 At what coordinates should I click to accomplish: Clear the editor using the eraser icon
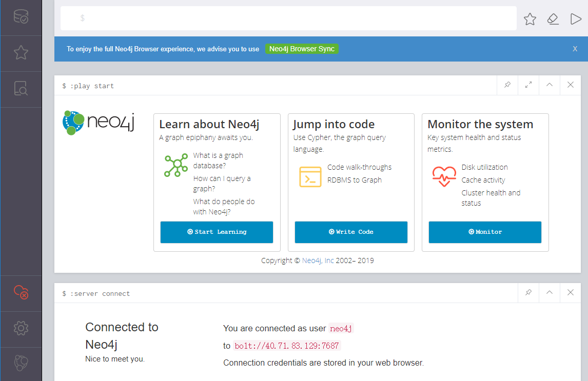click(x=553, y=19)
